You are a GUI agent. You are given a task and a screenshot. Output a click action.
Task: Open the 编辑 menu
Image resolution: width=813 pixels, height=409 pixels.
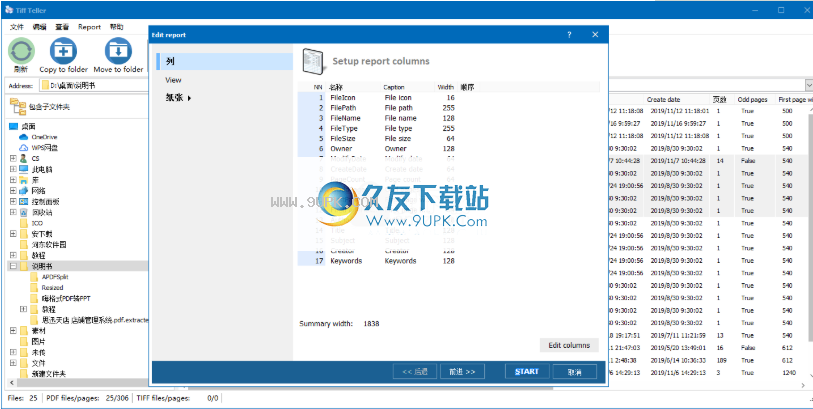39,27
